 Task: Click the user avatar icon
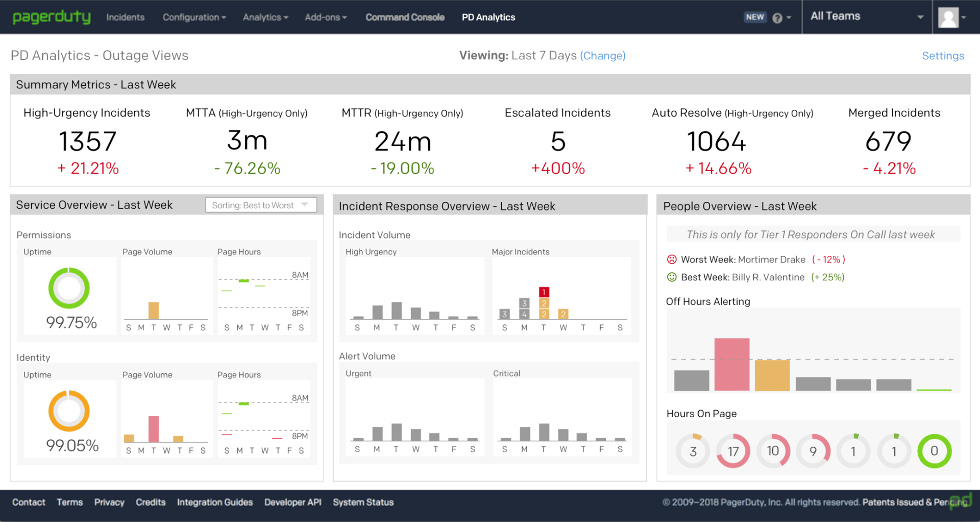point(948,18)
